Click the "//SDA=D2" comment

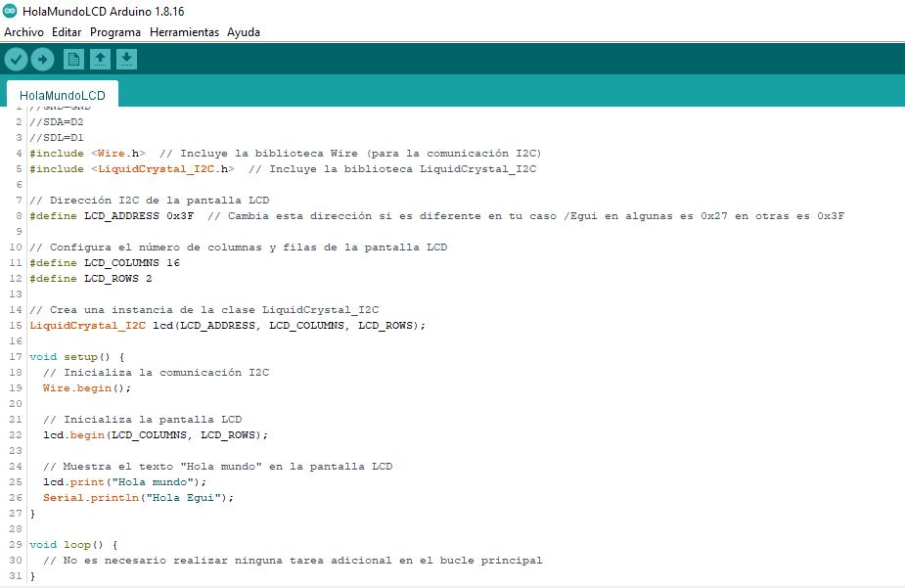tap(57, 121)
